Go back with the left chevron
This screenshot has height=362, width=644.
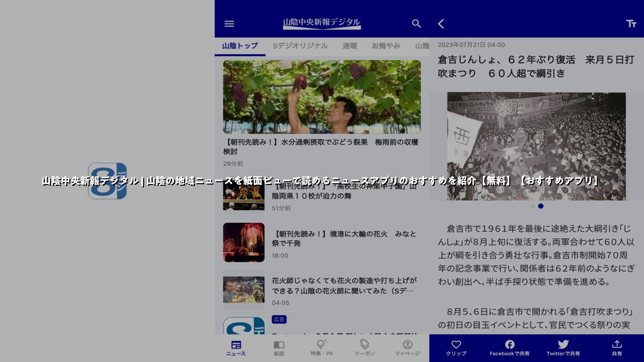(x=441, y=24)
